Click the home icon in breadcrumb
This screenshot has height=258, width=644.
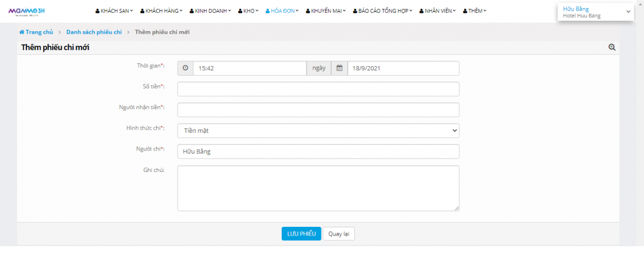tap(21, 32)
